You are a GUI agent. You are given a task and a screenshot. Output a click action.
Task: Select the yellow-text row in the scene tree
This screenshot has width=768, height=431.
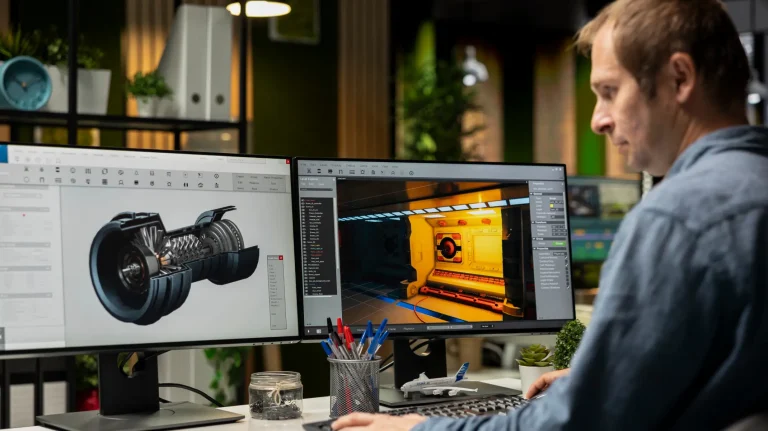click(315, 245)
